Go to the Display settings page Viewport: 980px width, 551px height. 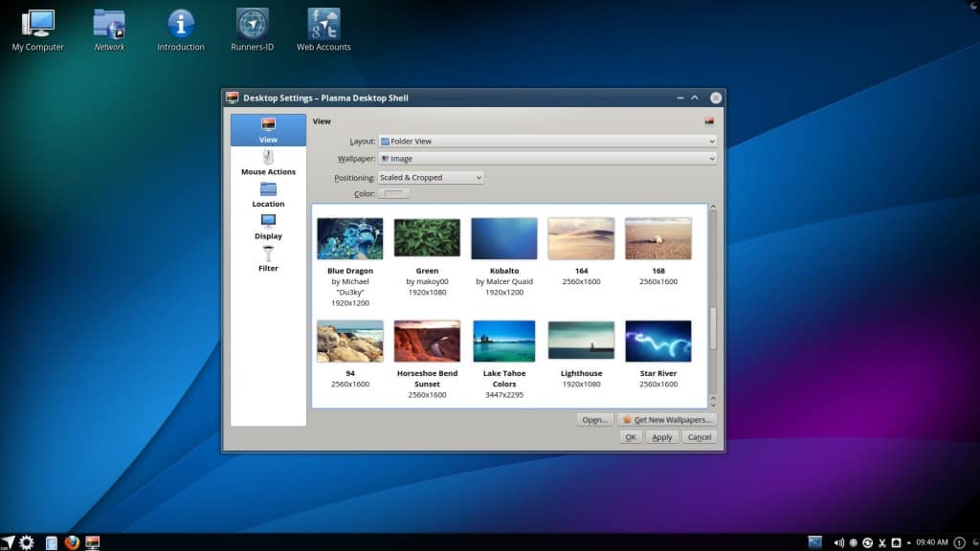tap(268, 226)
